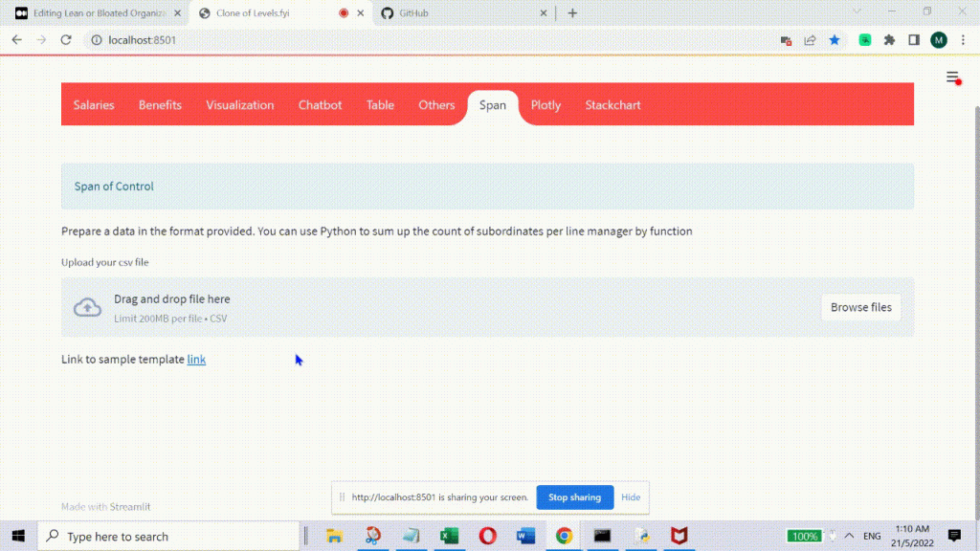Click the M profile avatar

[939, 40]
